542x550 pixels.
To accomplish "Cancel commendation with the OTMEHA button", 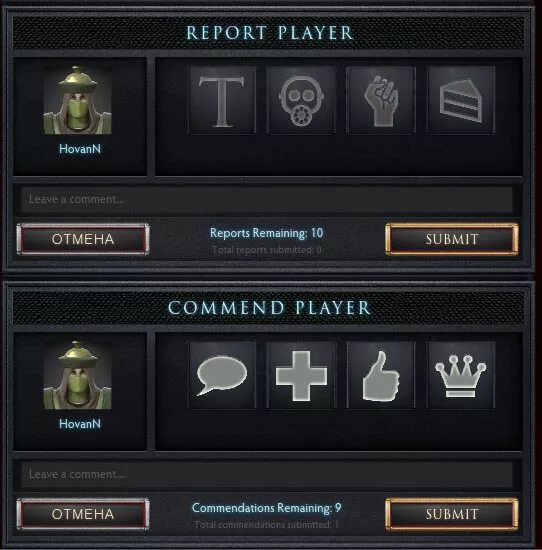I will [x=83, y=514].
